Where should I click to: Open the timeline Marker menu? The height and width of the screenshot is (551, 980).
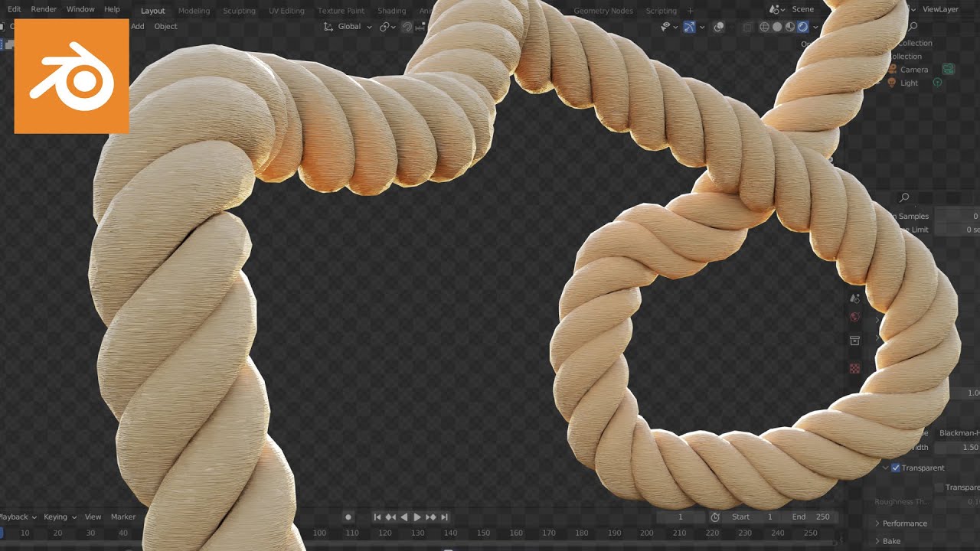coord(123,517)
